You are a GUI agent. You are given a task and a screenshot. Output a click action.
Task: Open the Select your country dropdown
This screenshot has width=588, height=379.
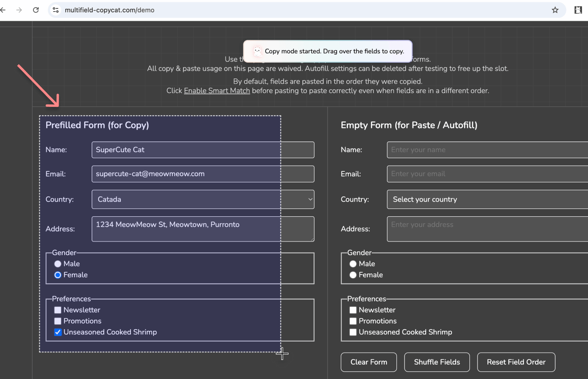tap(479, 199)
